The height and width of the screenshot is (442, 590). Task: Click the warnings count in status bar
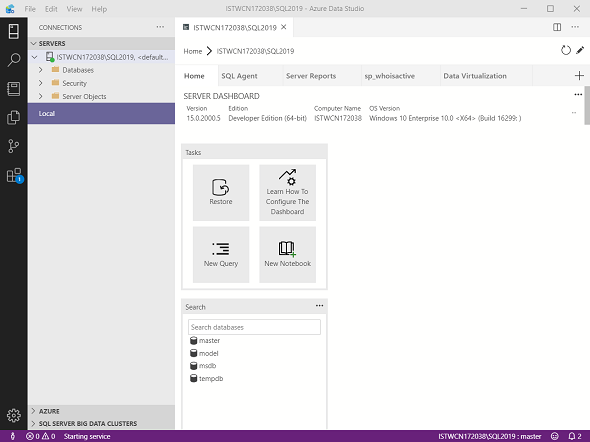[x=49, y=436]
